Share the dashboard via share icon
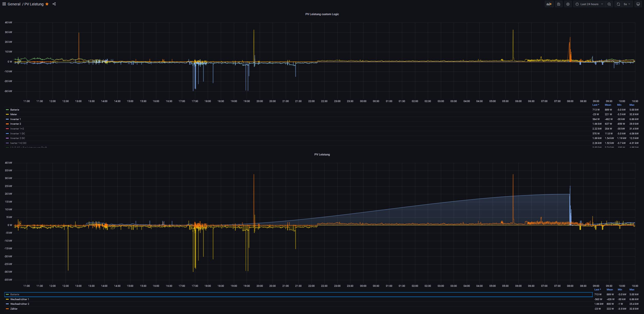Image resolution: width=644 pixels, height=314 pixels. pyautogui.click(x=54, y=4)
